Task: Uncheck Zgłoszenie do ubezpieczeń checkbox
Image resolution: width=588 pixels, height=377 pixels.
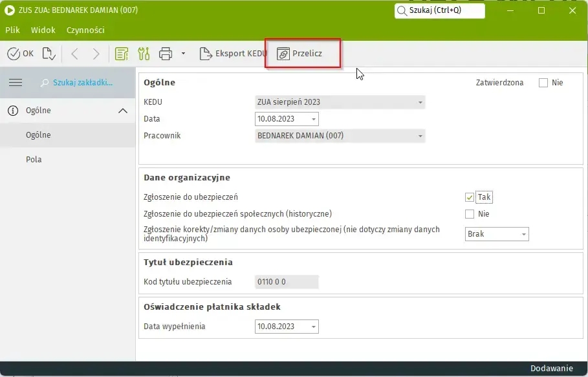Action: point(470,197)
